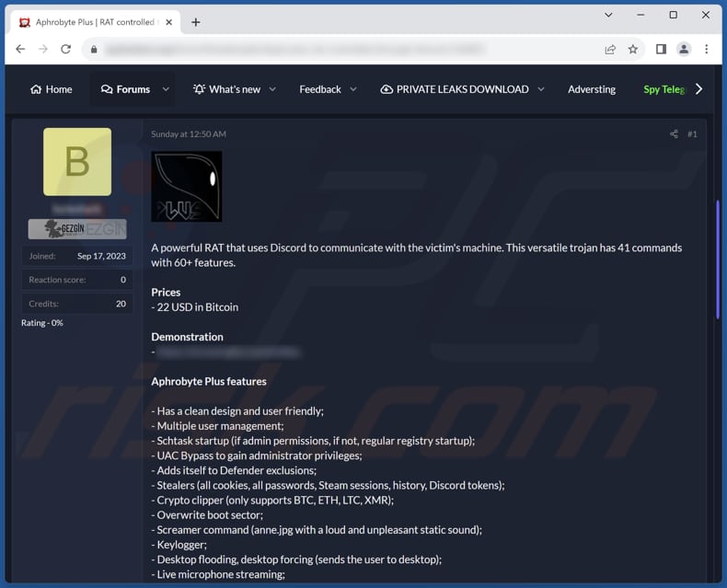Click the blurred address bar URL
This screenshot has height=588, width=727.
point(294,49)
